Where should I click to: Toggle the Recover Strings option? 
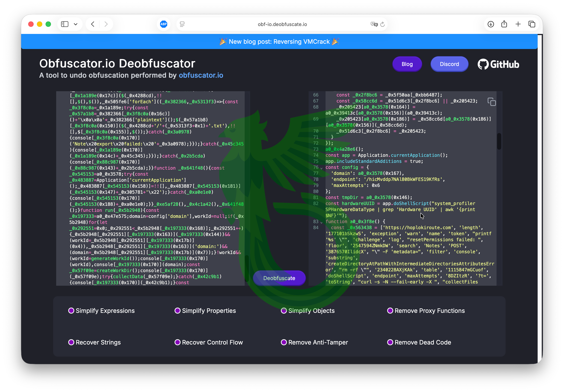click(x=71, y=342)
